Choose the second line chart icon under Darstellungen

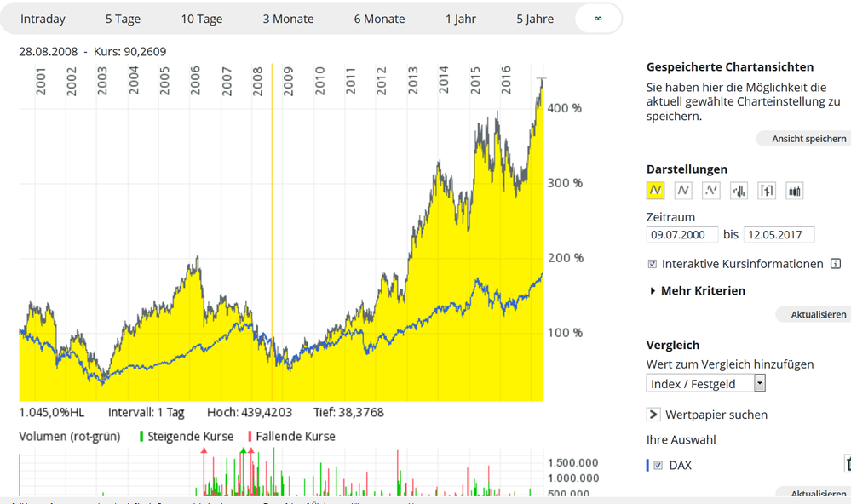[x=683, y=191]
